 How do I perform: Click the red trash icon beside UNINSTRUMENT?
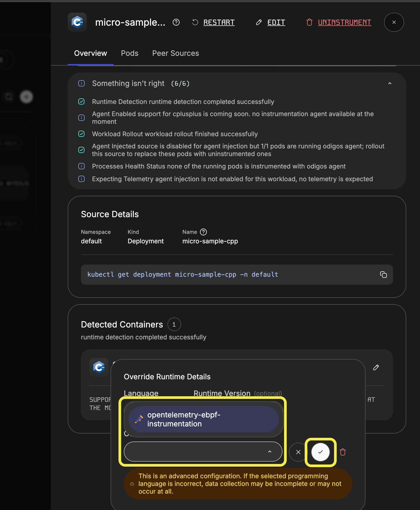[309, 22]
